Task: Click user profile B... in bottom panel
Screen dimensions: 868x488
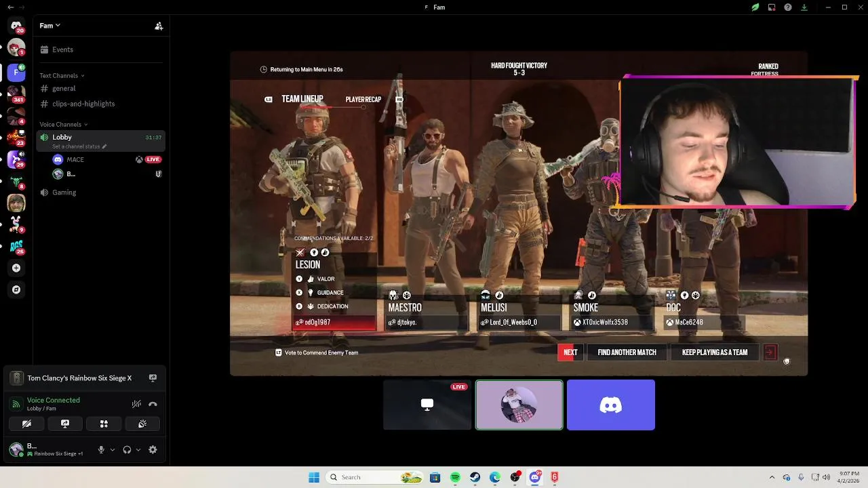Action: (x=47, y=449)
